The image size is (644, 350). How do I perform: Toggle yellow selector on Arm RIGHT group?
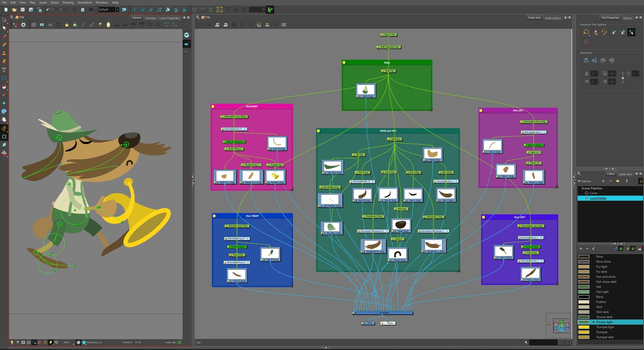pos(213,107)
